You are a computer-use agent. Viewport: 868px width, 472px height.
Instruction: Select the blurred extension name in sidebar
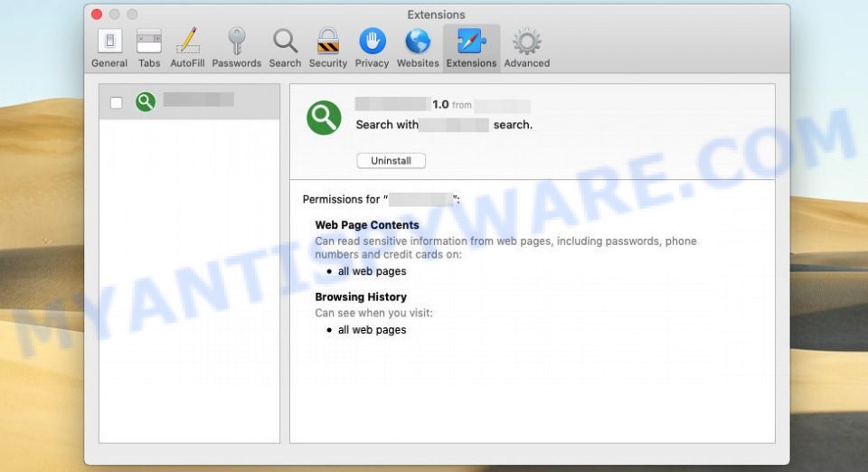[198, 99]
